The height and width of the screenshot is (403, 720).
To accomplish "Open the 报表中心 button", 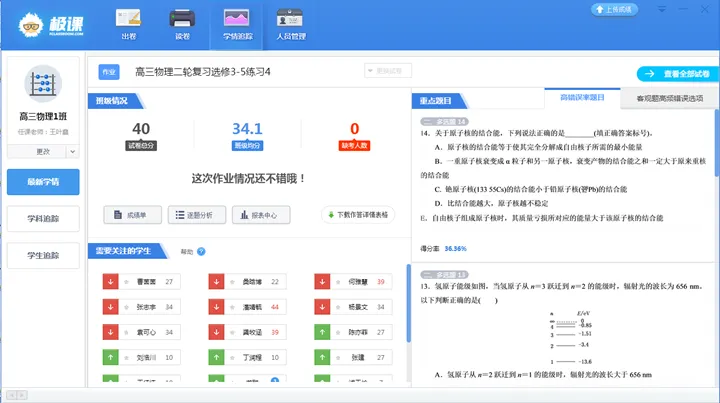I will click(261, 215).
